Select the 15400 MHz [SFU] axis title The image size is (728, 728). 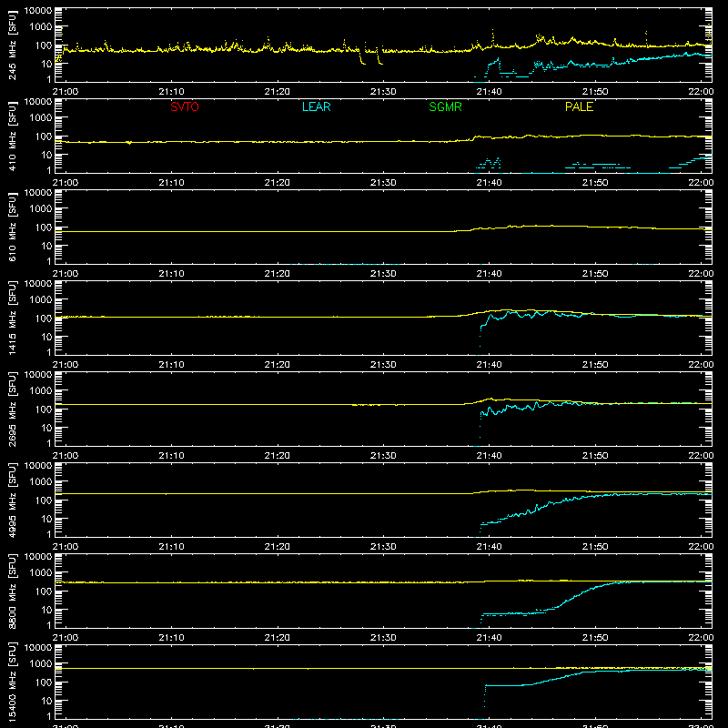[x=13, y=682]
